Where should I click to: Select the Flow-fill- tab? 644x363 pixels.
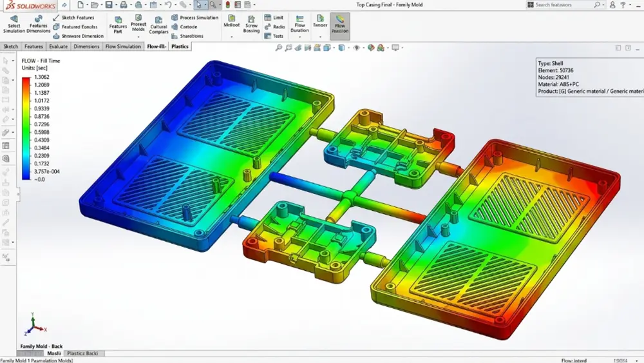point(156,46)
